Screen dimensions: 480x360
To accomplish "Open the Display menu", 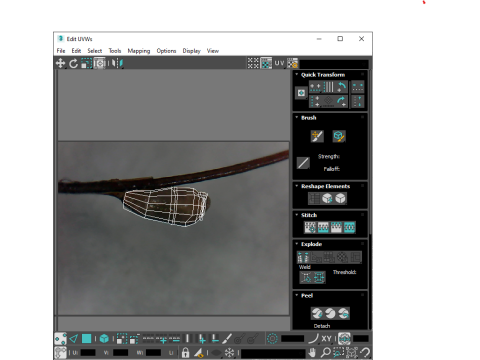I will (x=191, y=51).
